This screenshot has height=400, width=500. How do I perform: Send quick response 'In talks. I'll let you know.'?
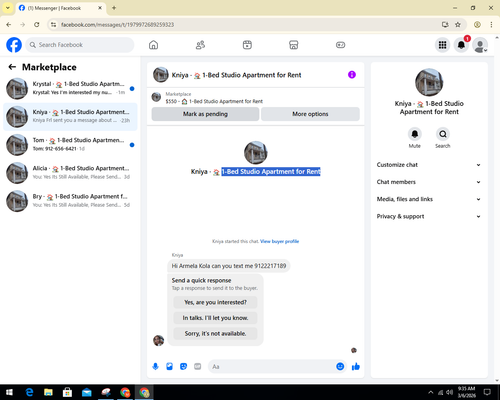(215, 318)
